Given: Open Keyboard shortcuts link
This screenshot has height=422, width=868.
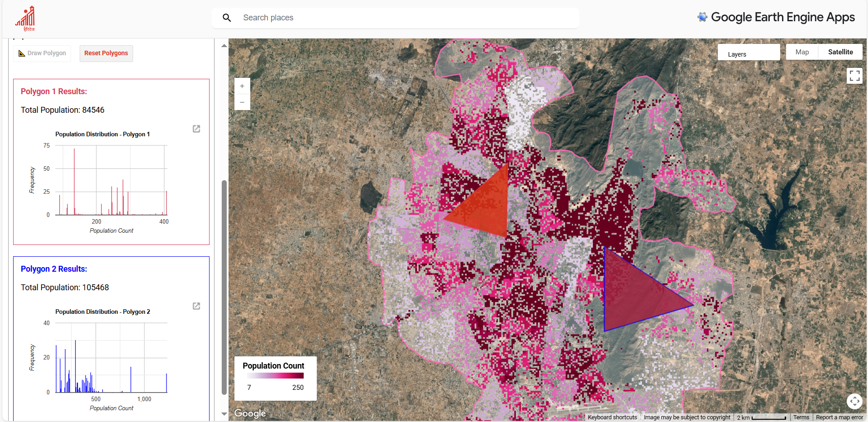Looking at the screenshot, I should point(612,417).
